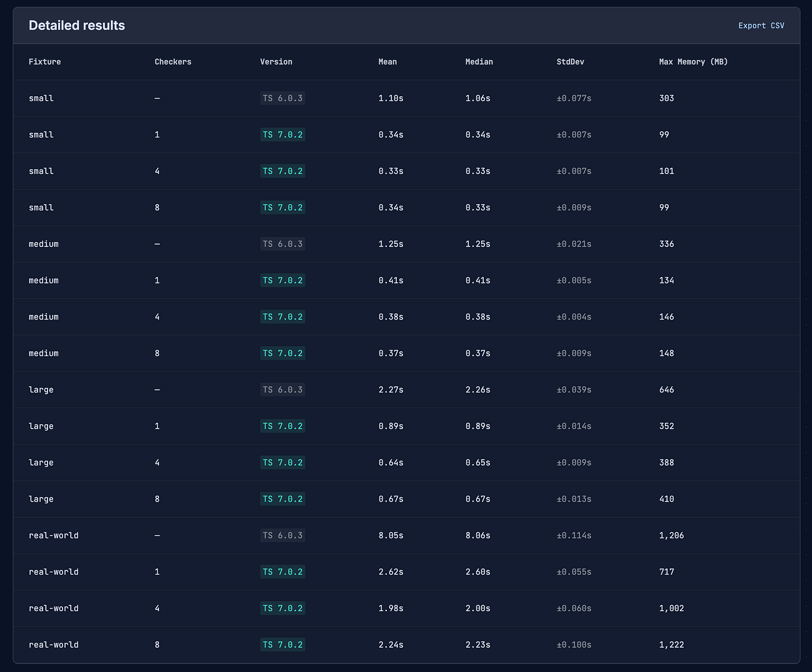Select the 101 max memory cell
Screen dimensions: 812x672
click(666, 172)
